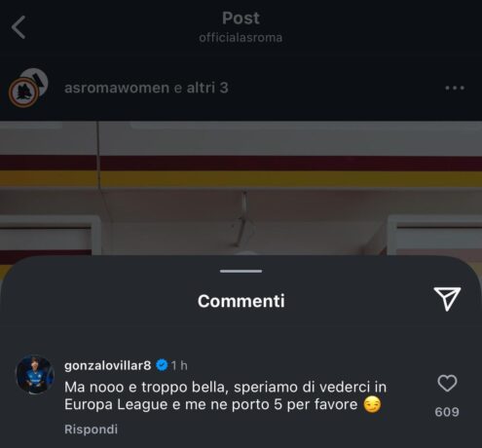
Task: Tap the 1 h comment timestamp
Action: [179, 365]
